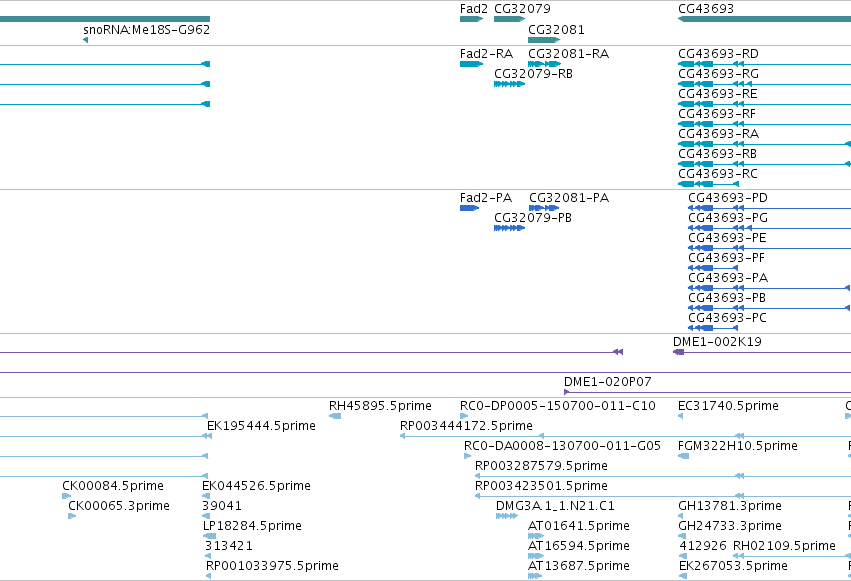Select snoRNA:Me18S-G962 label
This screenshot has width=851, height=581.
147,29
